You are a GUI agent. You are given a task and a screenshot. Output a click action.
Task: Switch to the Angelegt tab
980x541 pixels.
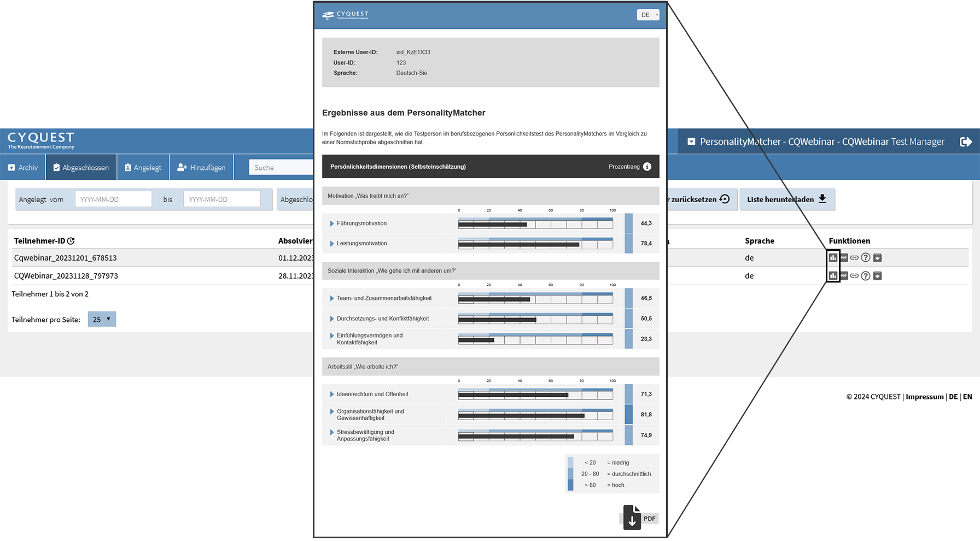click(x=143, y=167)
